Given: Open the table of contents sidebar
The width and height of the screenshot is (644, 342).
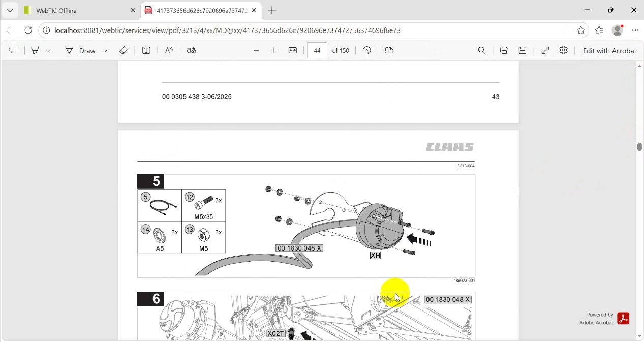Looking at the screenshot, I should pyautogui.click(x=13, y=50).
